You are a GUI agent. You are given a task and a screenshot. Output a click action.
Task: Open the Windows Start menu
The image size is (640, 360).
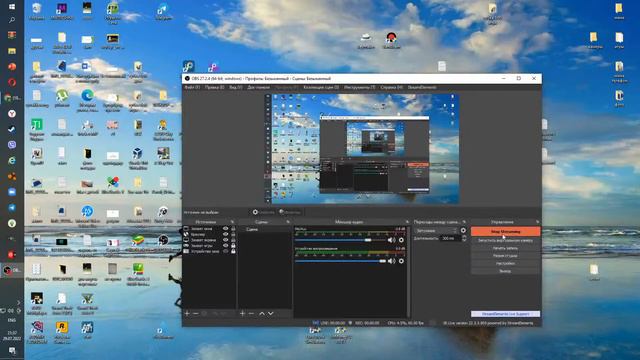point(12,7)
